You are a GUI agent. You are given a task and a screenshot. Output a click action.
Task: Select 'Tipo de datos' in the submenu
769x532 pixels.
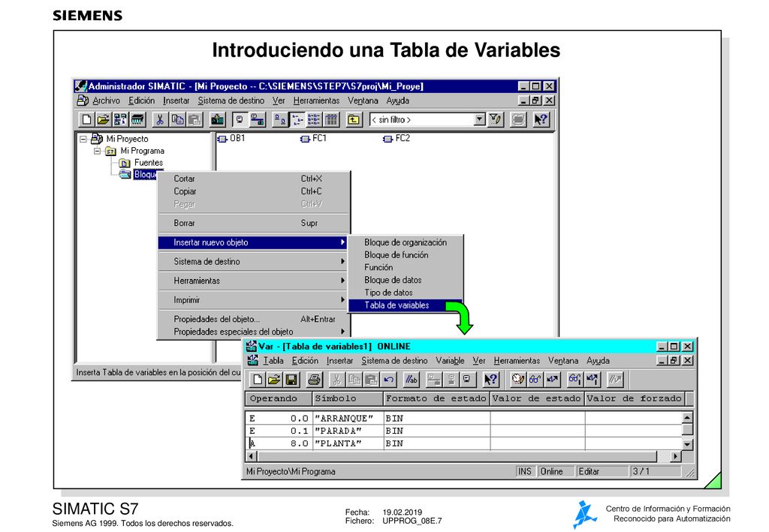point(405,293)
